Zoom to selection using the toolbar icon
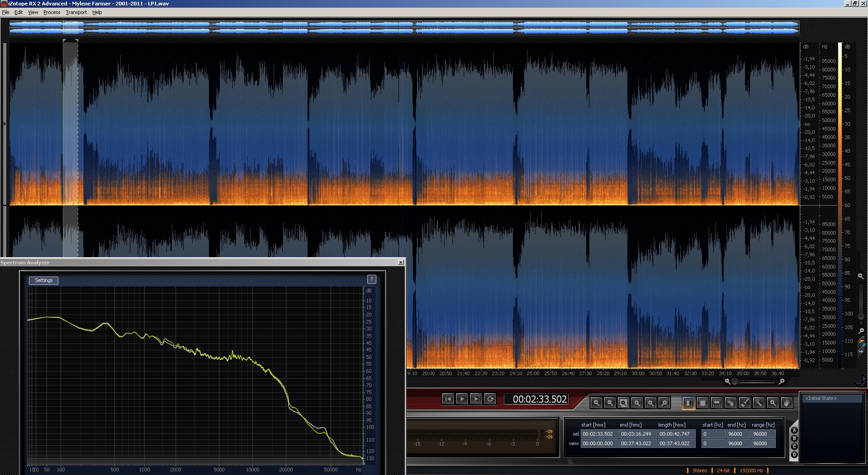 623,403
